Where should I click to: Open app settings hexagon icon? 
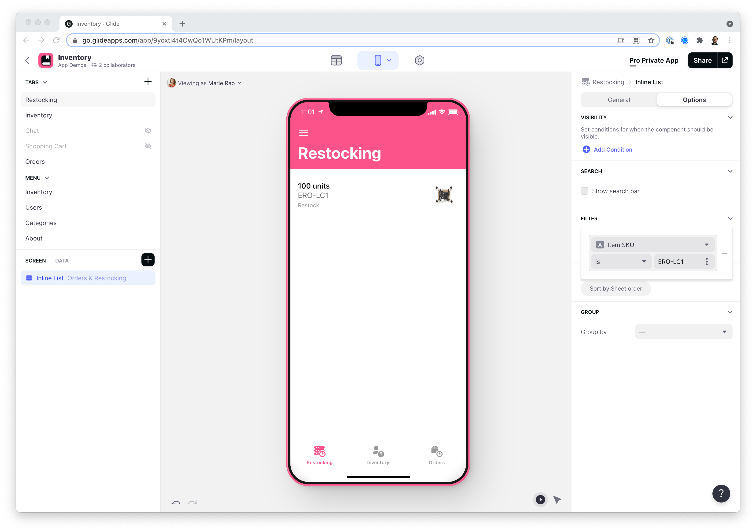coord(419,61)
